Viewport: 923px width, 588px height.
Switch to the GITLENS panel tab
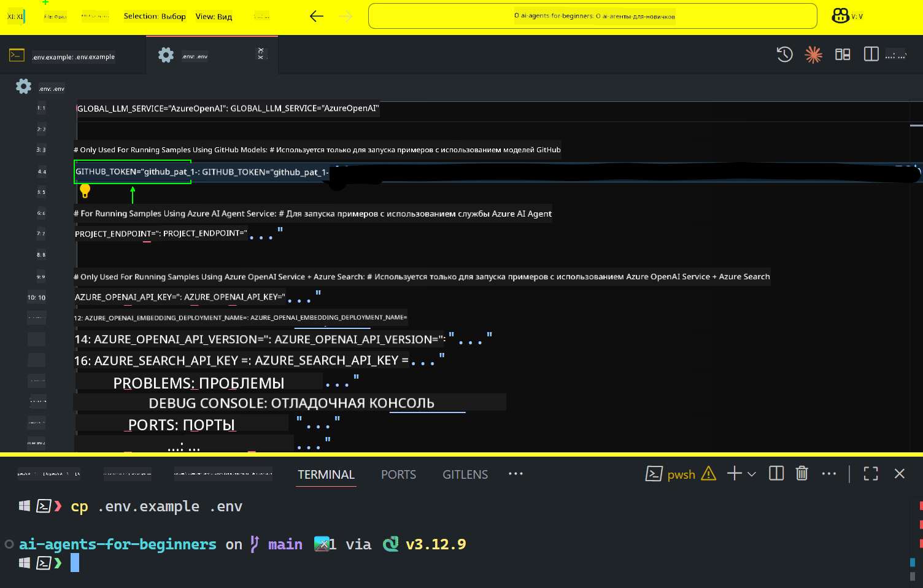[x=465, y=474]
